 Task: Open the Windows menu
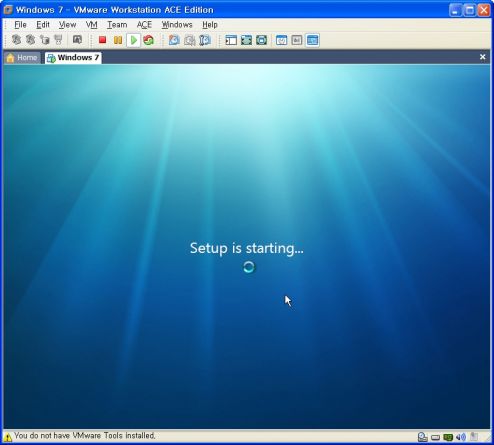[177, 25]
